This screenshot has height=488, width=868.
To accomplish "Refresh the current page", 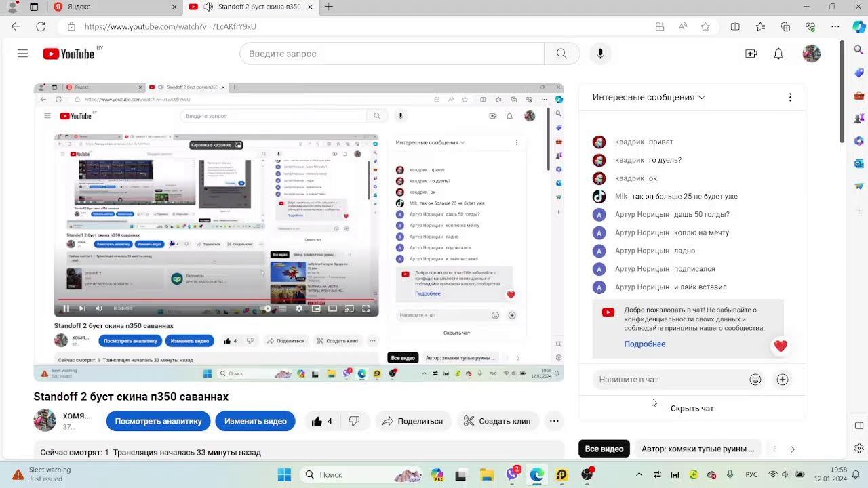I will click(41, 26).
